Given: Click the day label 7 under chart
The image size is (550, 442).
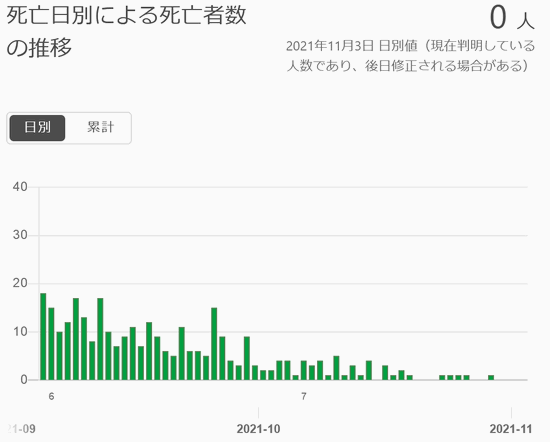Looking at the screenshot, I should (x=304, y=396).
